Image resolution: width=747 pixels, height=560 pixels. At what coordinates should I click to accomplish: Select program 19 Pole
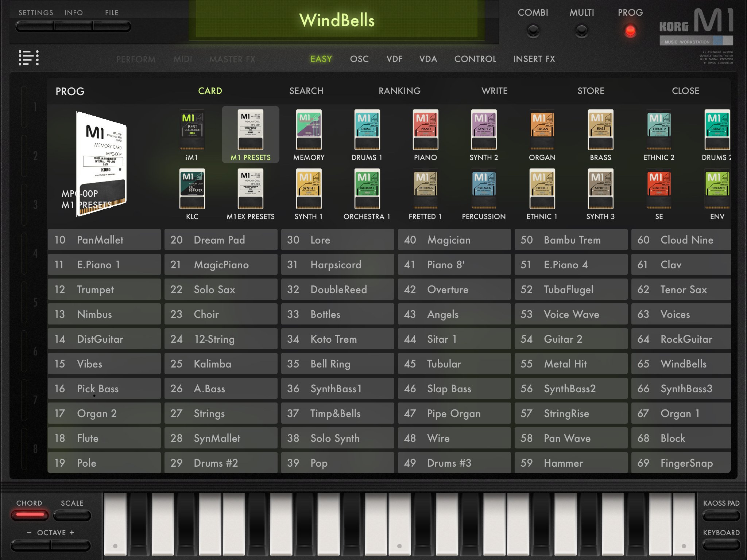click(x=104, y=463)
